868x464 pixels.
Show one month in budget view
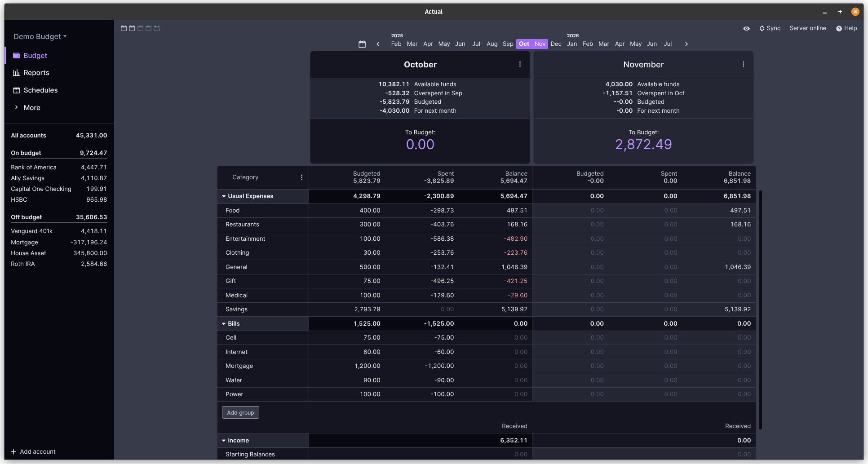(124, 28)
